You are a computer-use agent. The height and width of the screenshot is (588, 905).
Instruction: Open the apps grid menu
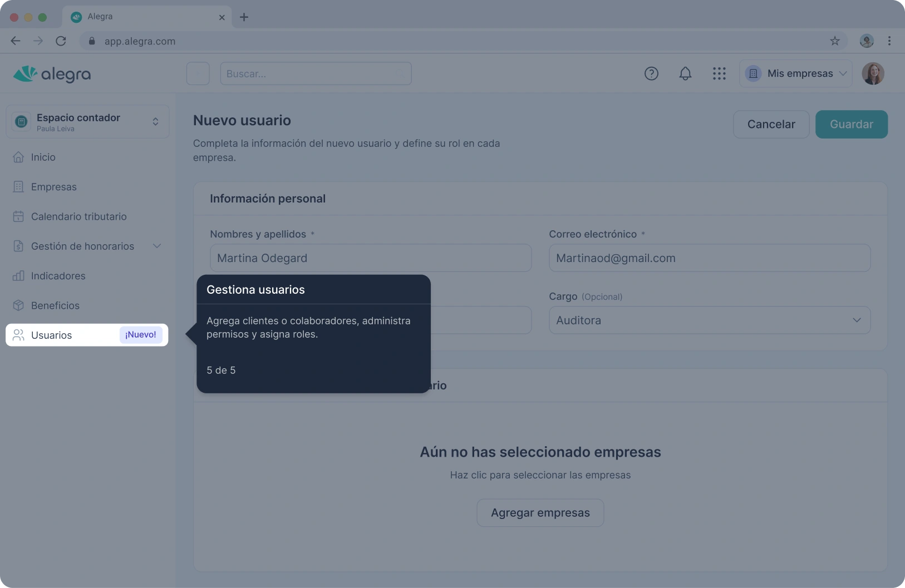tap(719, 73)
